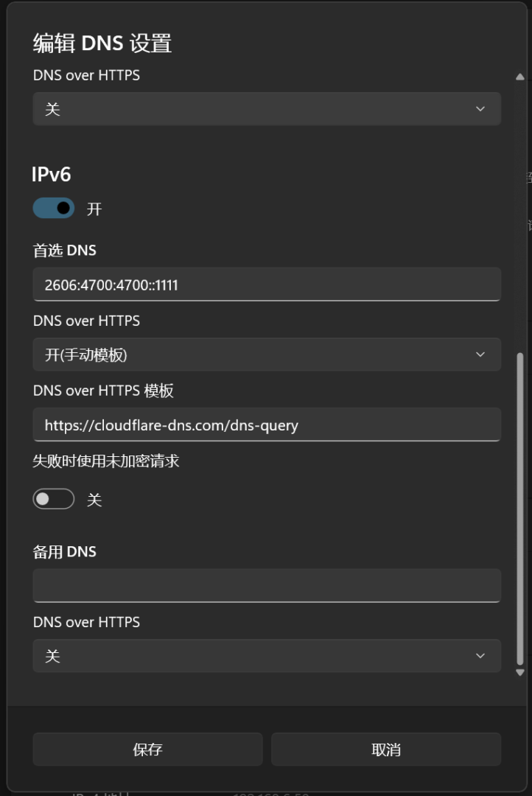The image size is (532, 796).
Task: Click chevron arrow beside 开(手动模板)
Action: [480, 355]
